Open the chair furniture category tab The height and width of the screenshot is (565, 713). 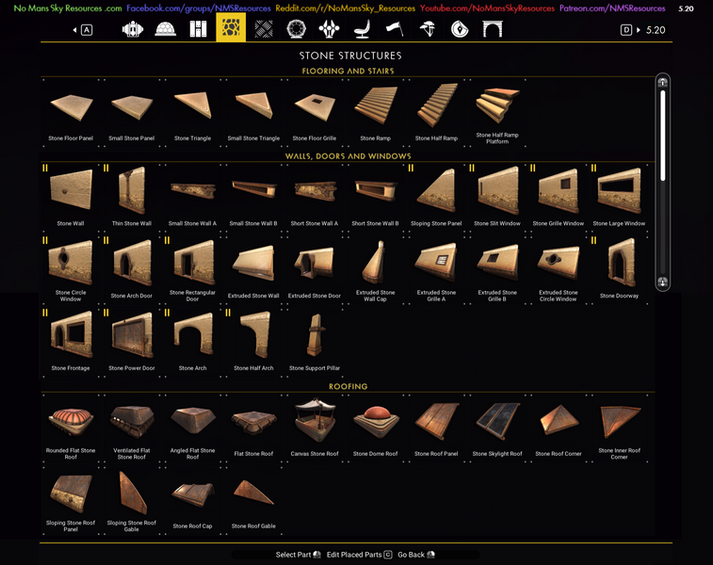click(362, 29)
